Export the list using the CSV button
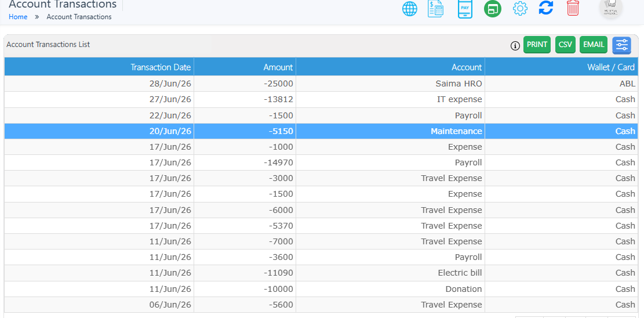 coord(565,45)
